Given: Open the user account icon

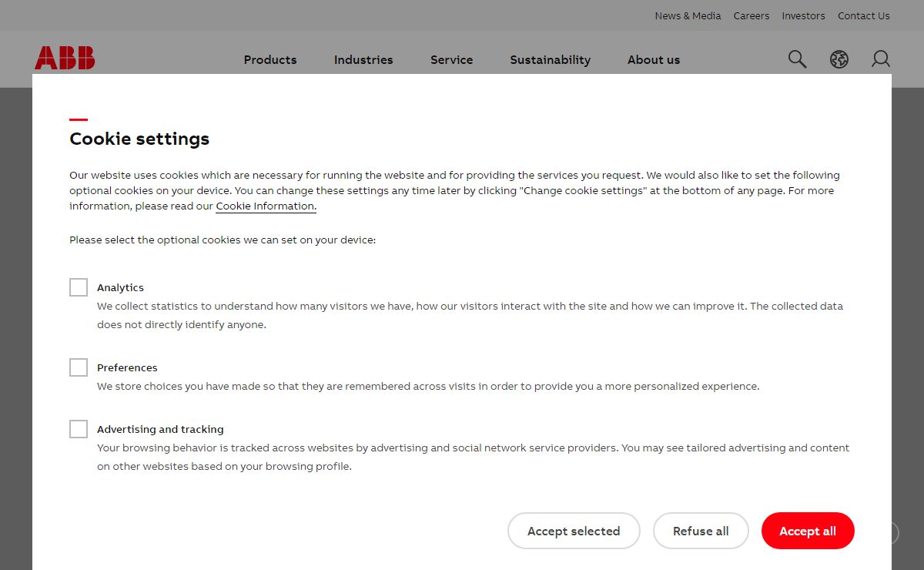Looking at the screenshot, I should tap(881, 59).
